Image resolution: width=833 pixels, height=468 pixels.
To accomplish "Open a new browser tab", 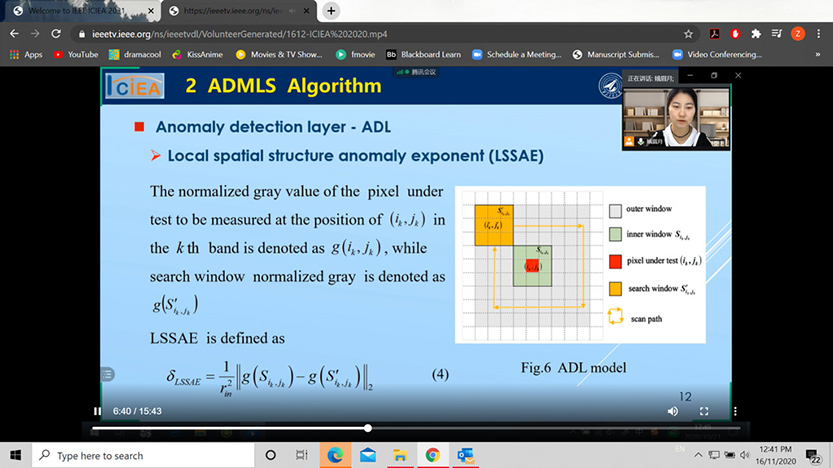I will 331,11.
